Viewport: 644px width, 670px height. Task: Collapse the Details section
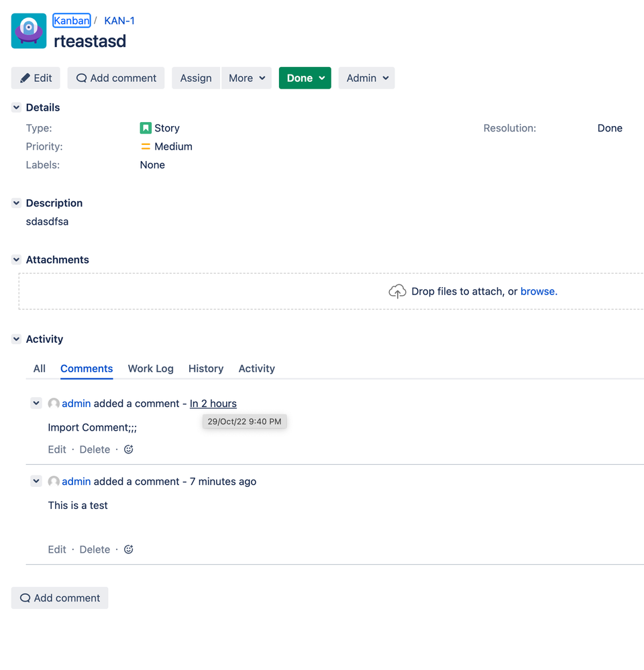(15, 107)
